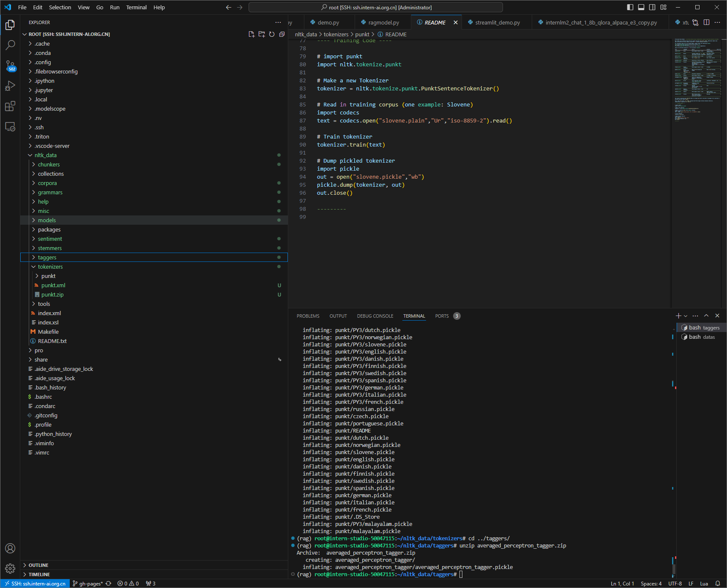Click New File icon in Explorer header

[x=251, y=34]
